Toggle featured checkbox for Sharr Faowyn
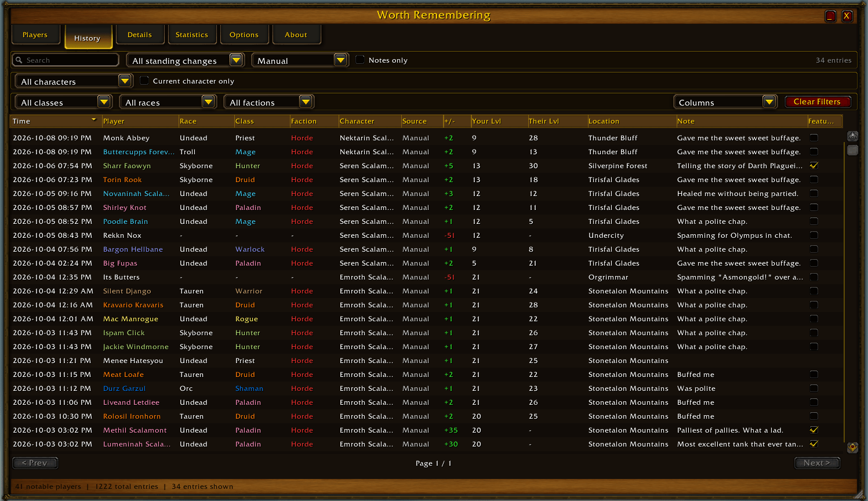The width and height of the screenshot is (868, 501). 813,165
